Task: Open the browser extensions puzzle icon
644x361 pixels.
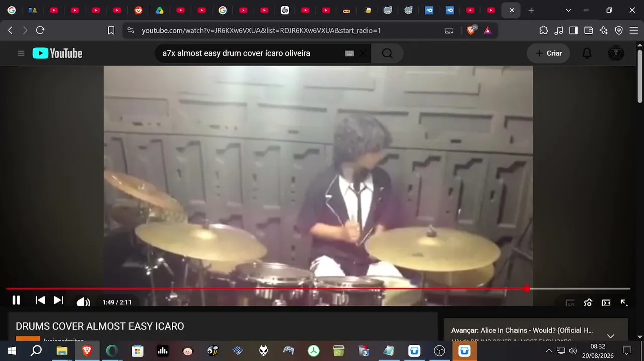Action: tap(543, 30)
